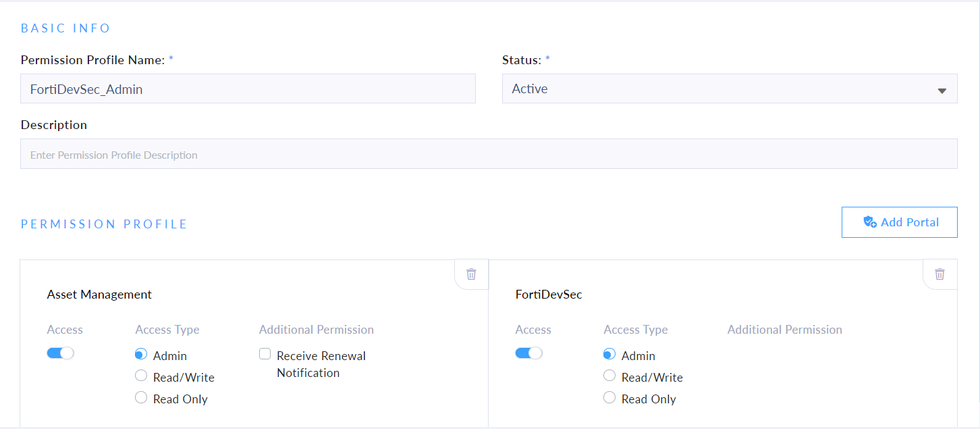
Task: Click the trash icon on FortiDevSec card
Action: 940,274
